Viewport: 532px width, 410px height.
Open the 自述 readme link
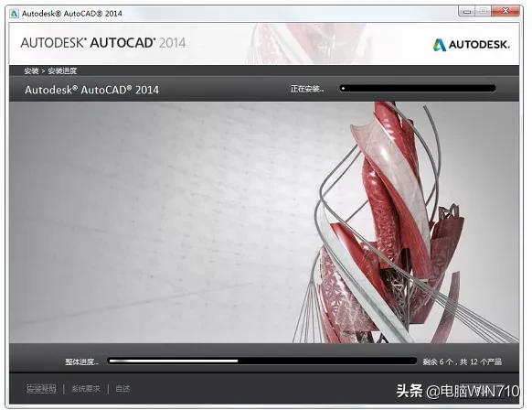click(x=122, y=389)
